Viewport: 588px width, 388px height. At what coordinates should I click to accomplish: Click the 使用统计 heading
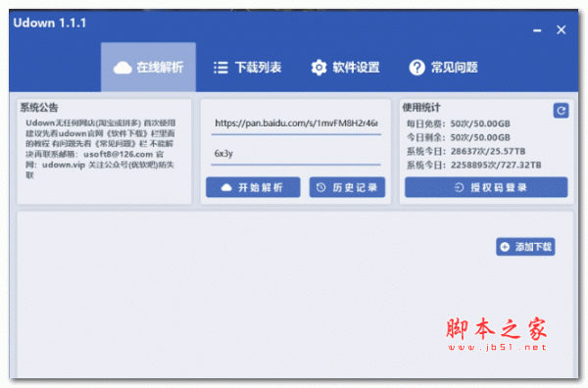click(421, 108)
